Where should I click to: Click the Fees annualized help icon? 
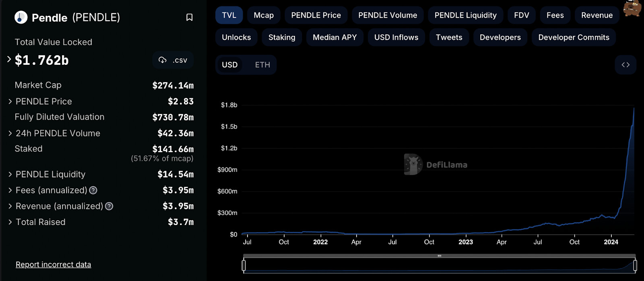click(93, 190)
